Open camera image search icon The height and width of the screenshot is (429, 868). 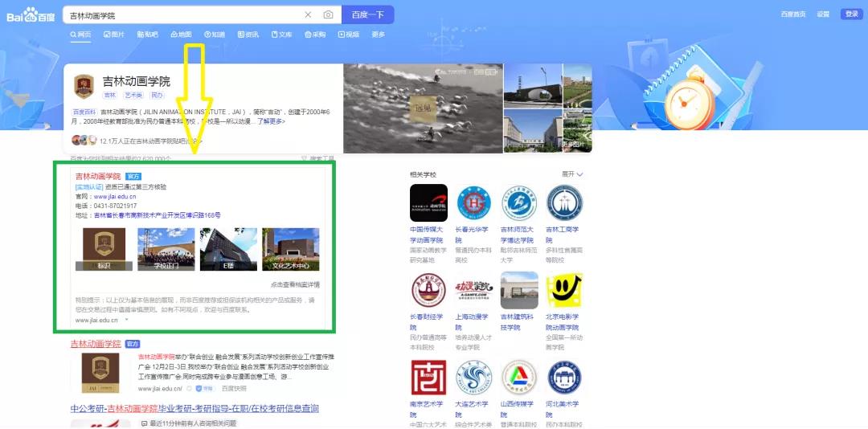328,15
